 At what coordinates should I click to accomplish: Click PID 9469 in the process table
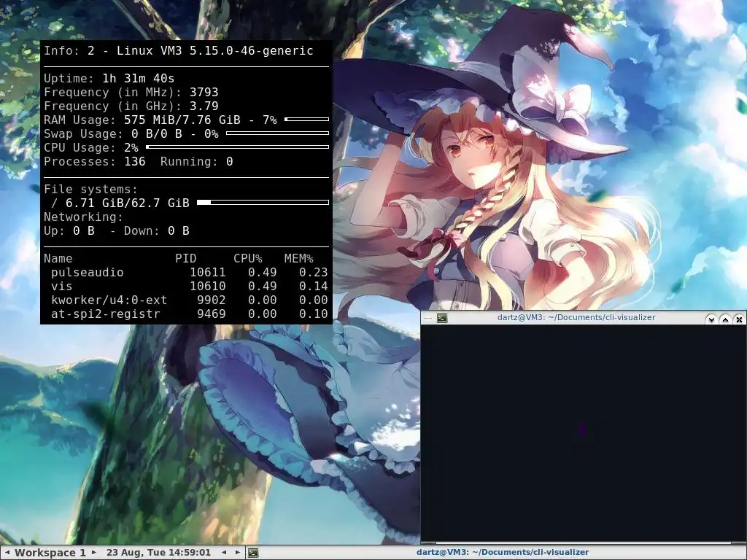click(212, 314)
